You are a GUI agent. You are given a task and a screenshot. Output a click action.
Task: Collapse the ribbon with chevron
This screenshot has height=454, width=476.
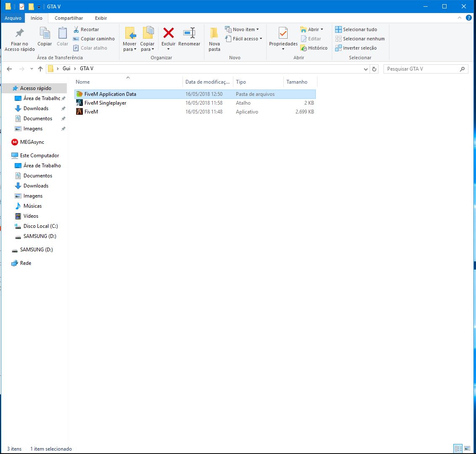[459, 18]
